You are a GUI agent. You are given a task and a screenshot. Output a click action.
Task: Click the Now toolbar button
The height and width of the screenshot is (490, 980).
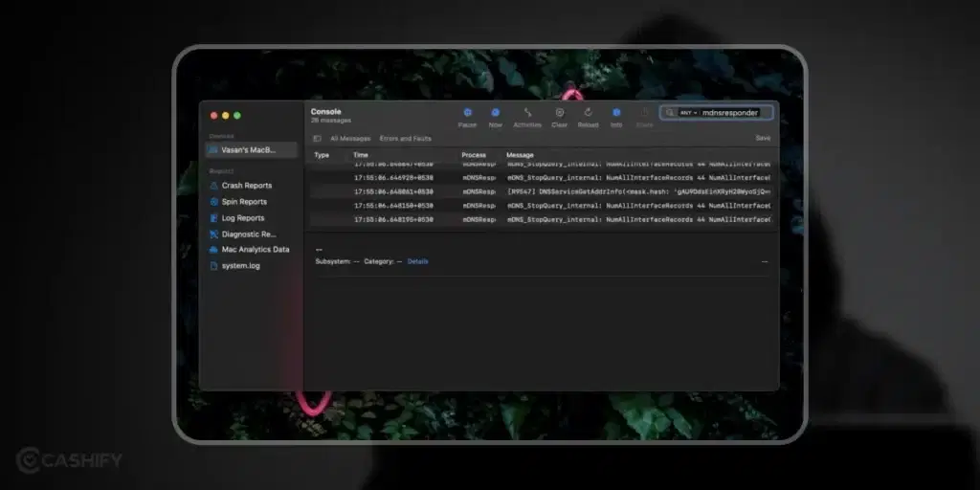495,118
